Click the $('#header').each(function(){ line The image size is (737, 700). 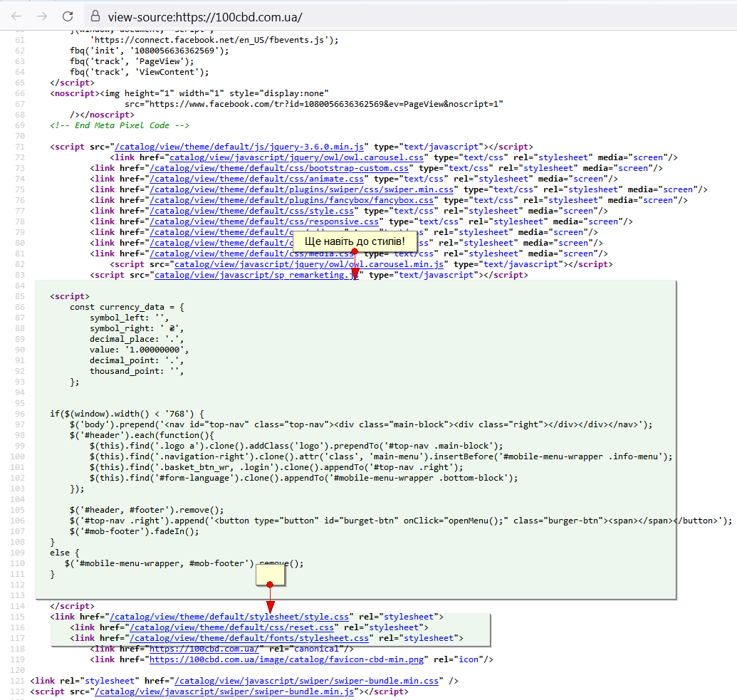(x=142, y=435)
